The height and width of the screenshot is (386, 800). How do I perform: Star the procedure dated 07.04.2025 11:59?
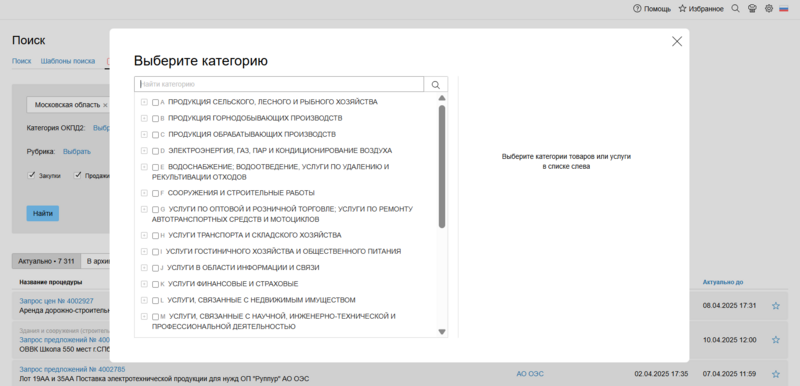click(x=776, y=374)
